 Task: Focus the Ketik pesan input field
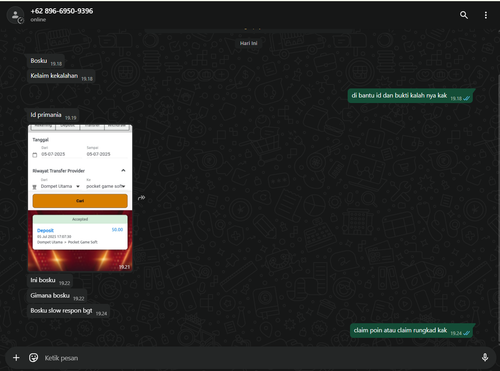tap(260, 358)
